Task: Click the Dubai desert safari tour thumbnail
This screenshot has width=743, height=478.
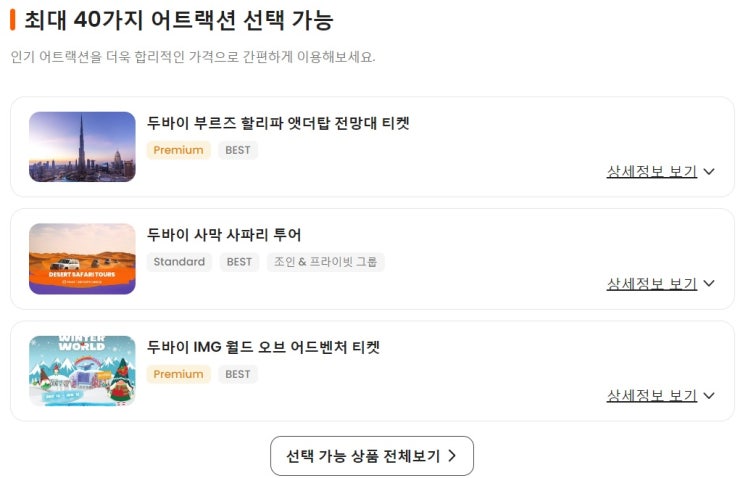Action: click(x=82, y=258)
